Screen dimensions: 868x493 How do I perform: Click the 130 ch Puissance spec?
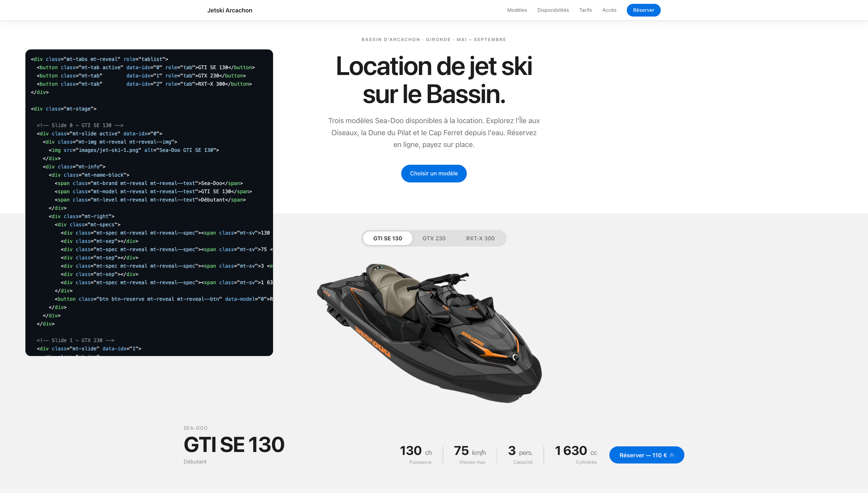pos(416,454)
